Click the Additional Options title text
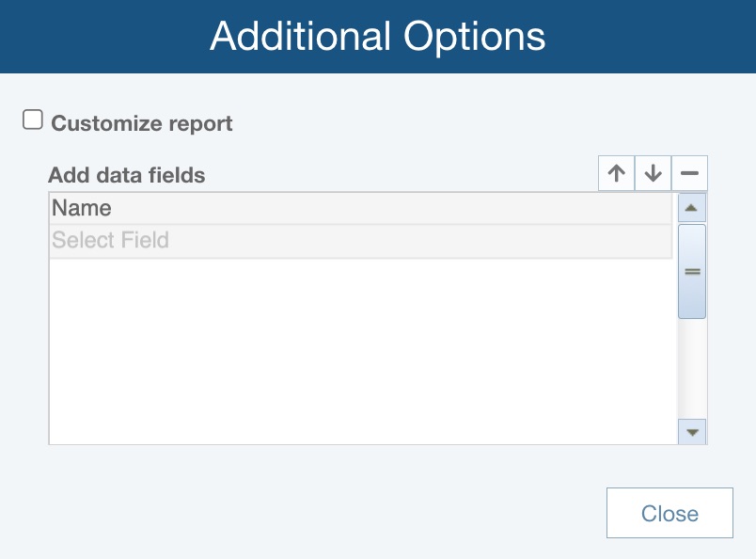 (x=378, y=37)
